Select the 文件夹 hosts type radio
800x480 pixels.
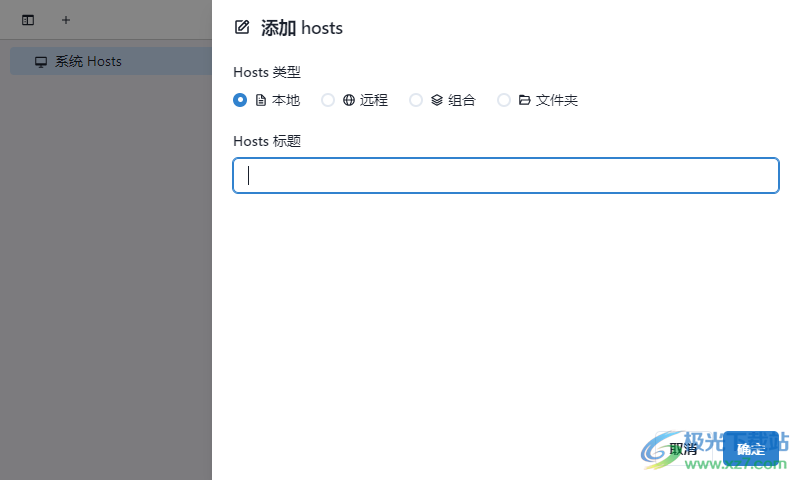(504, 100)
